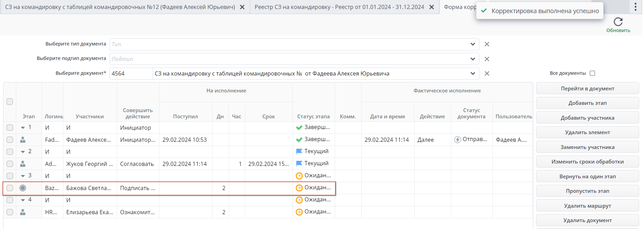Click the Пропустить этап button
Viewport: 644px width, 229px height.
point(588,191)
